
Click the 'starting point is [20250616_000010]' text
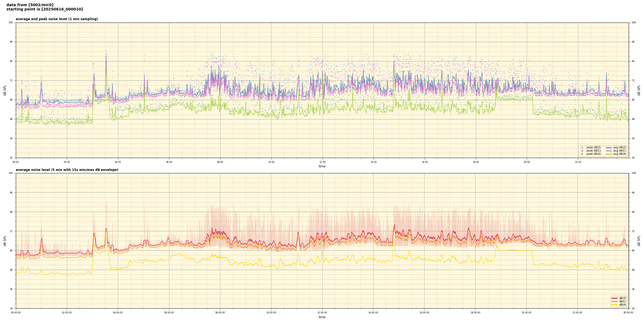tap(45, 9)
